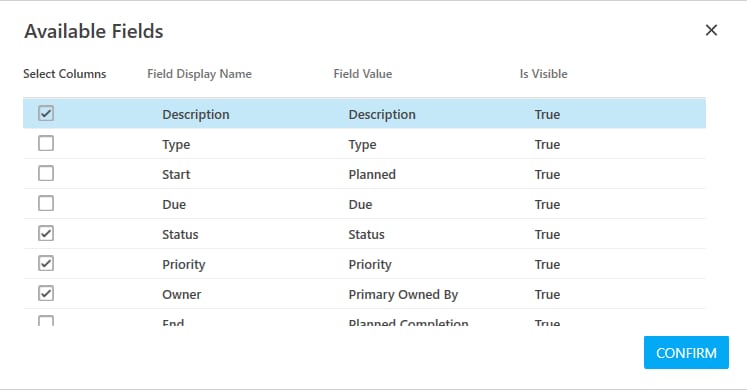747x390 pixels.
Task: Enable the Start field checkbox
Action: point(46,173)
